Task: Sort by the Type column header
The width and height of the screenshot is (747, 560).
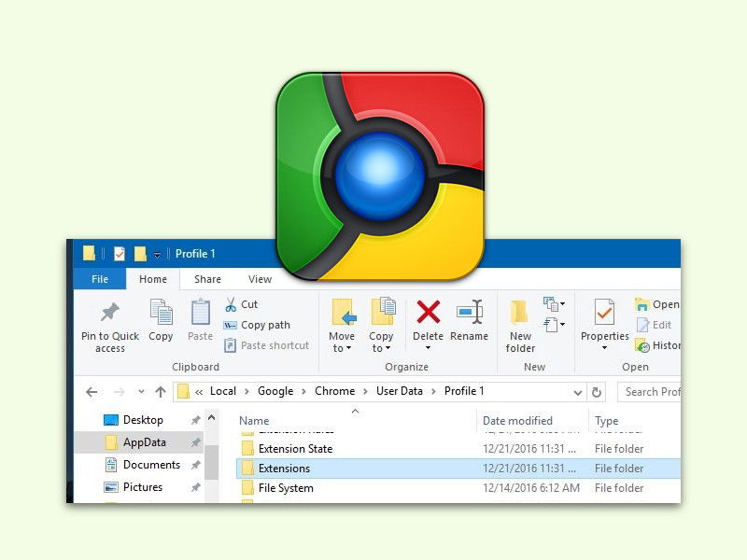Action: 606,421
